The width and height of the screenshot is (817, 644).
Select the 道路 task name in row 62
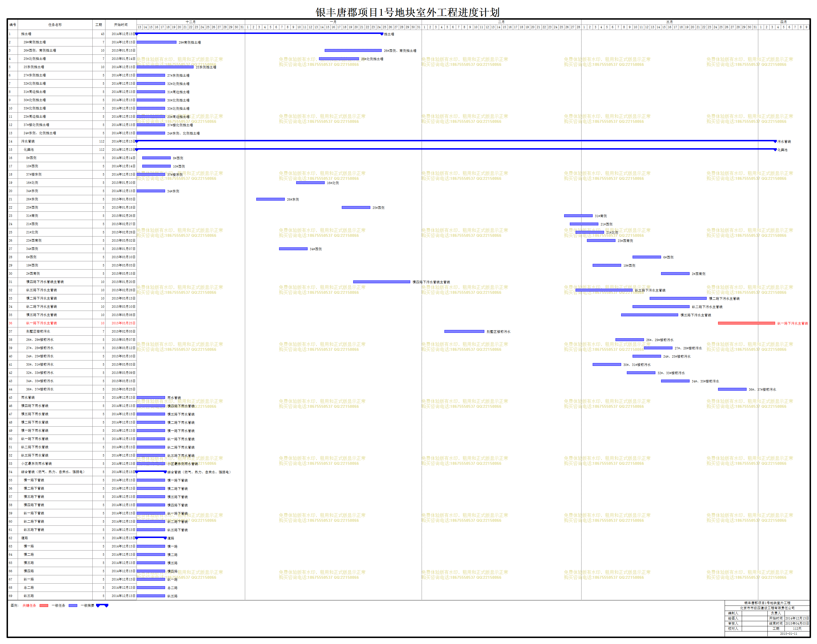coord(25,538)
